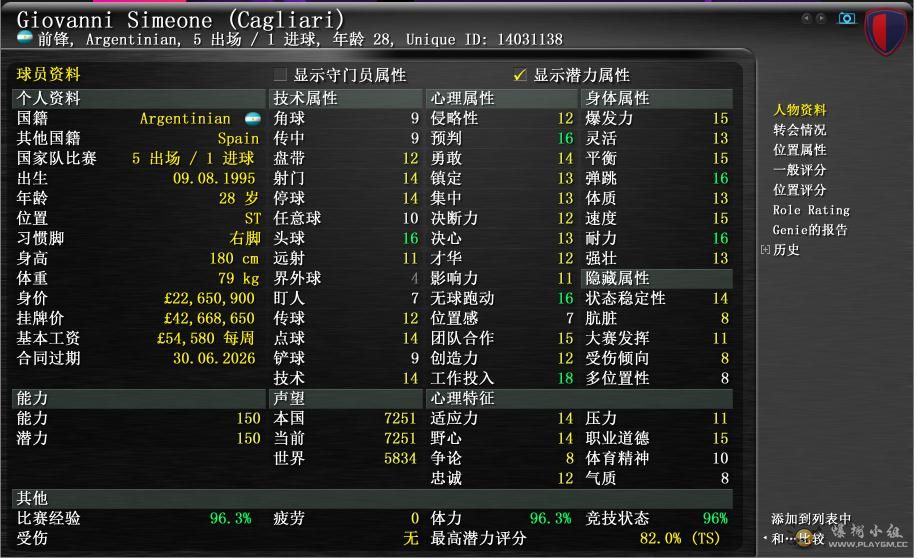Switch to 一般评分 view
917x559 pixels.
[x=799, y=170]
